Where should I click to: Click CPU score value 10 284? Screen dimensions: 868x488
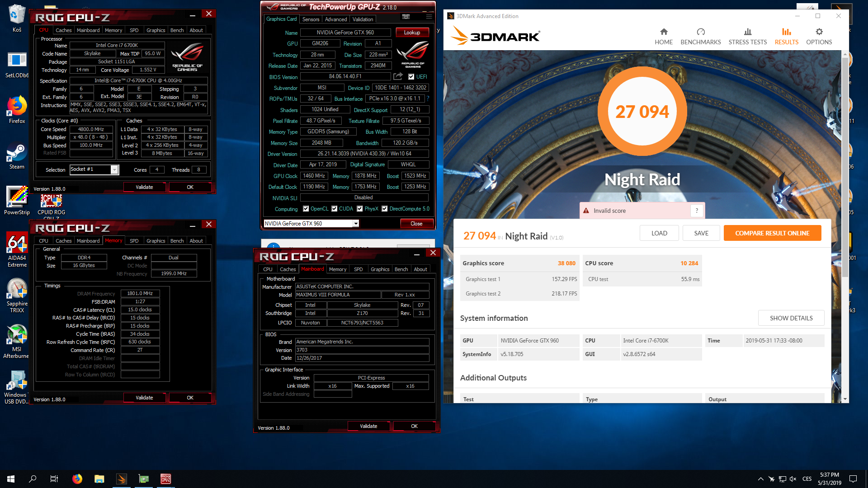(689, 263)
